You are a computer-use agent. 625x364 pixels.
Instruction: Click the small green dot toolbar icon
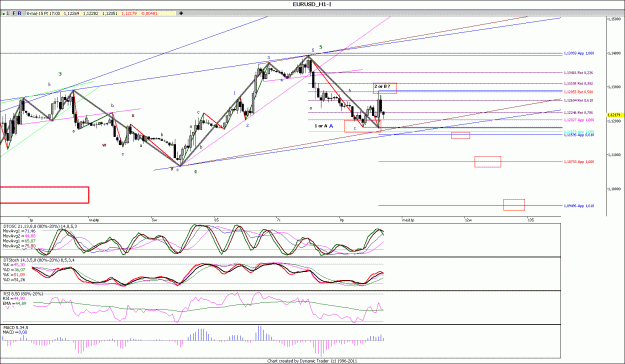click(x=3, y=14)
